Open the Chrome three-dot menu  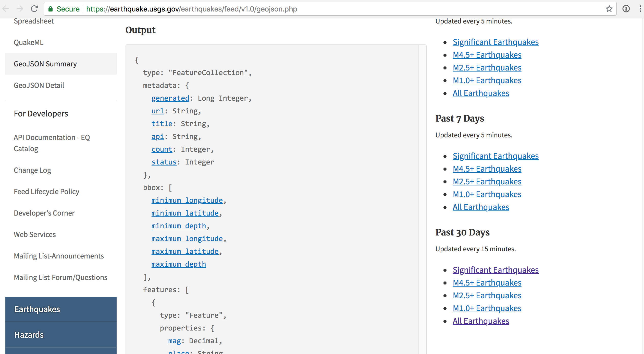640,9
